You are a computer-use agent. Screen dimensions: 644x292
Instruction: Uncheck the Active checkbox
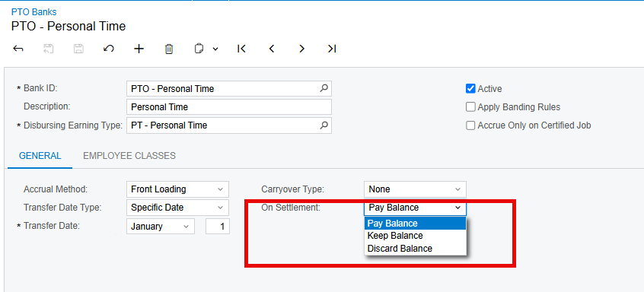pos(470,88)
